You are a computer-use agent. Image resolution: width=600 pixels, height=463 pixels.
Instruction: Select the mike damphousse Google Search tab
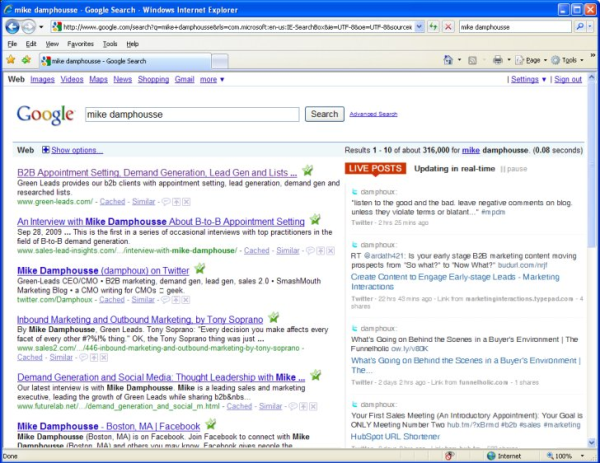[x=125, y=61]
